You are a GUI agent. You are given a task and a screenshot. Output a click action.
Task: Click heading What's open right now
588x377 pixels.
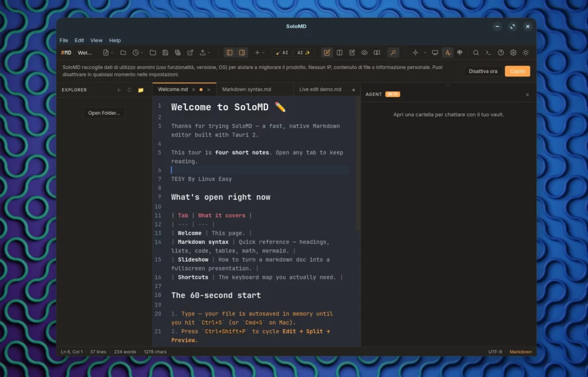[x=220, y=197]
